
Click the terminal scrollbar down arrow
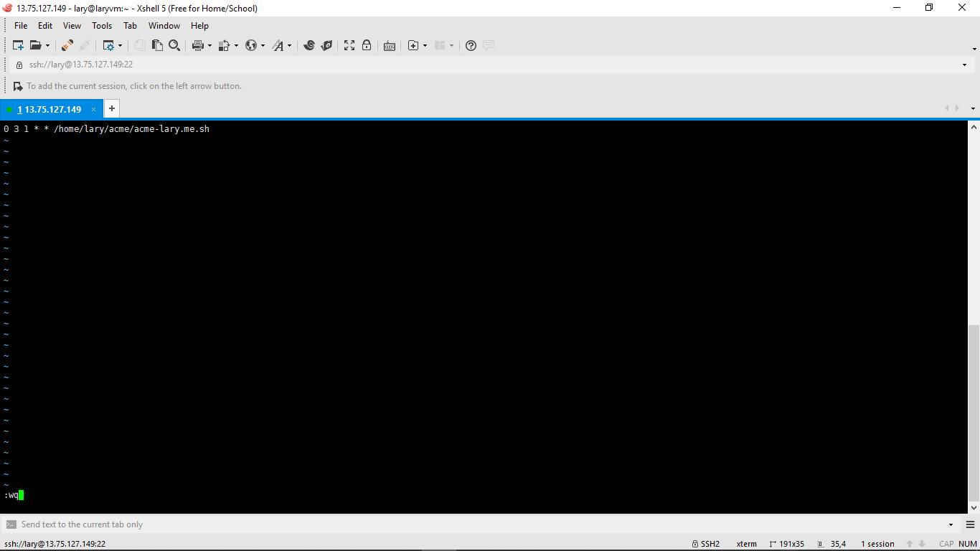pos(974,507)
